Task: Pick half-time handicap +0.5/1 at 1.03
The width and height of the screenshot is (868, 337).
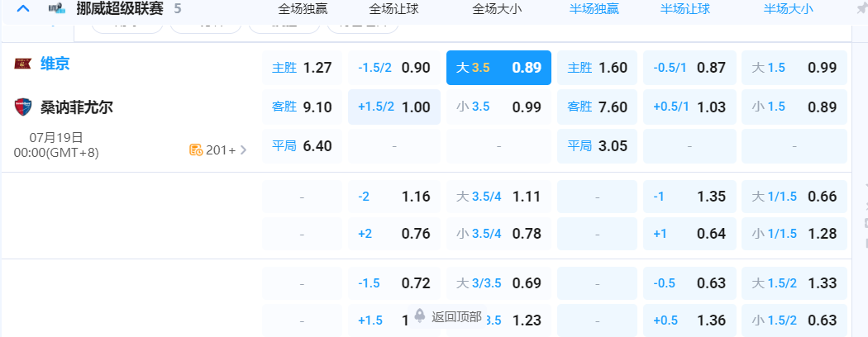Action: [689, 107]
